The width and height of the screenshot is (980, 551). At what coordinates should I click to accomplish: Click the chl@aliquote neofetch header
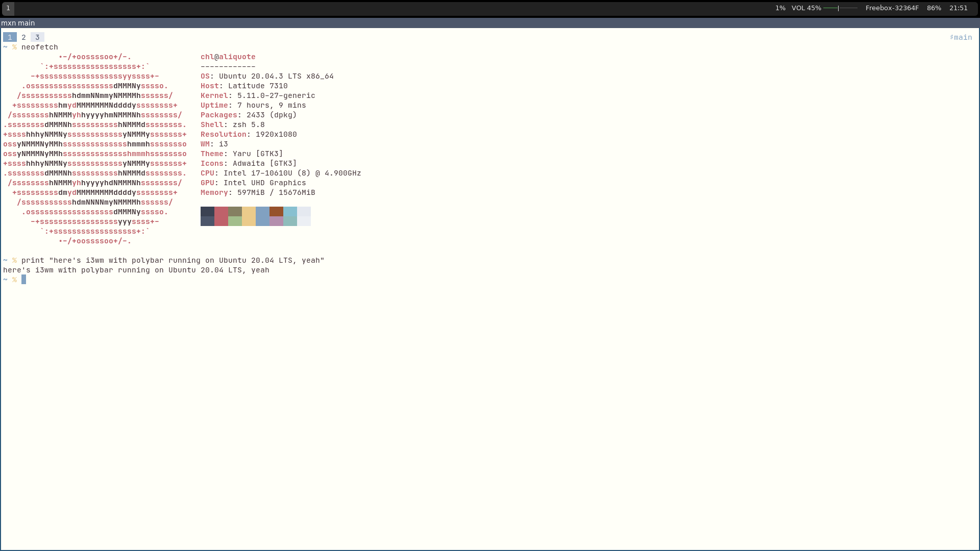click(228, 57)
